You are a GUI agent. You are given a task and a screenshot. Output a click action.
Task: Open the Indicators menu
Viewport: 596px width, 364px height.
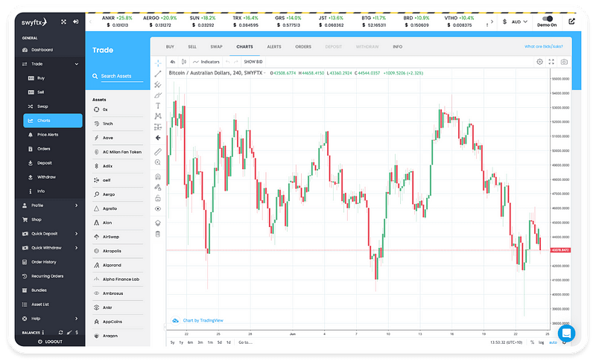coord(206,62)
